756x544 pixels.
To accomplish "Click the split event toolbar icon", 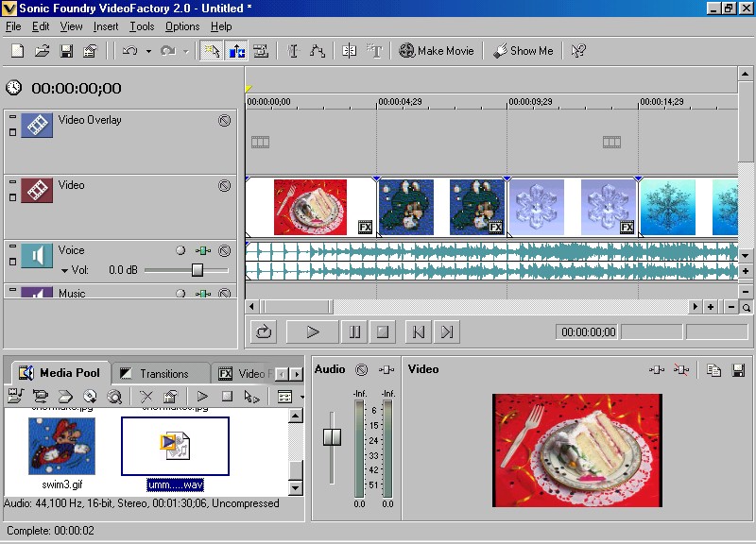I will 349,51.
